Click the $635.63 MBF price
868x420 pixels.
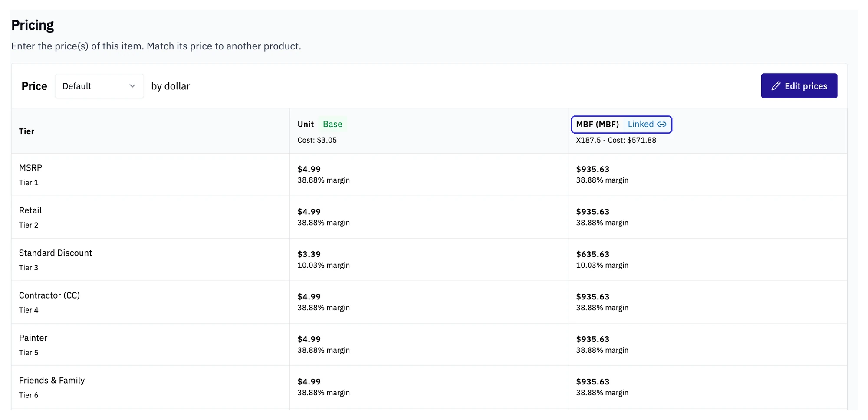tap(592, 254)
